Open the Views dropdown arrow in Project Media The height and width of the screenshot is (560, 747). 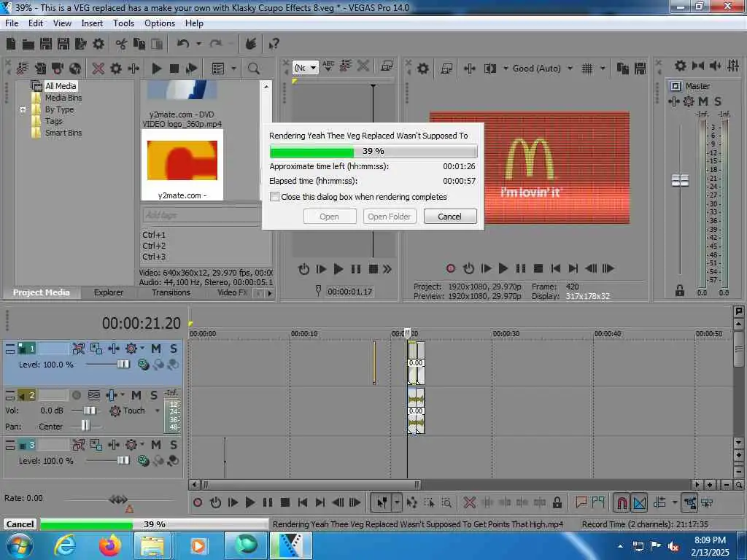click(233, 69)
